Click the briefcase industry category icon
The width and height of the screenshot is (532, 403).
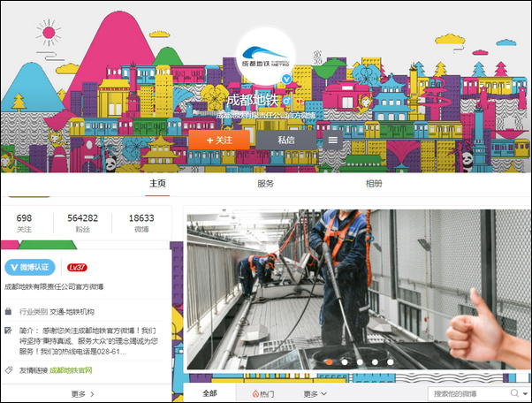[x=9, y=311]
